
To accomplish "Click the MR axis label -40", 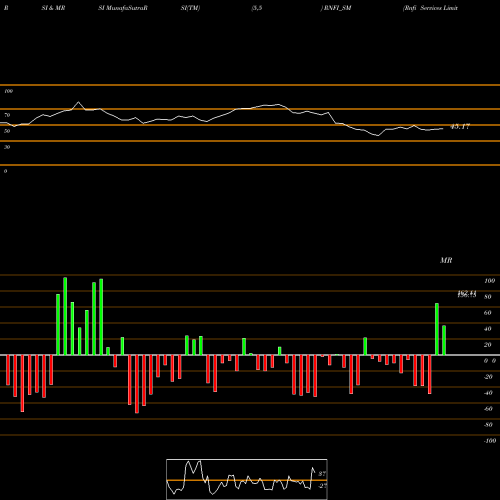I will click(x=488, y=393).
